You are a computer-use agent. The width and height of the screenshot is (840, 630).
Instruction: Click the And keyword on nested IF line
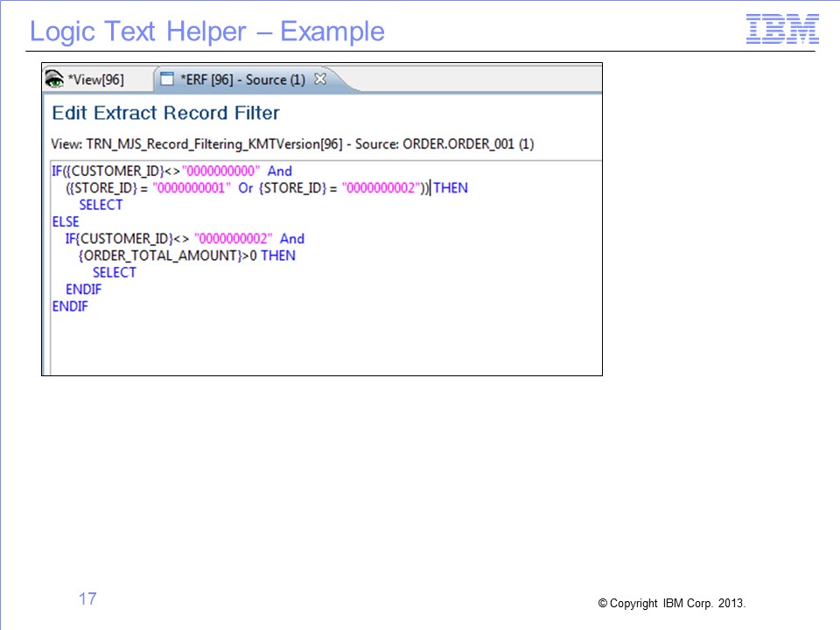(292, 238)
